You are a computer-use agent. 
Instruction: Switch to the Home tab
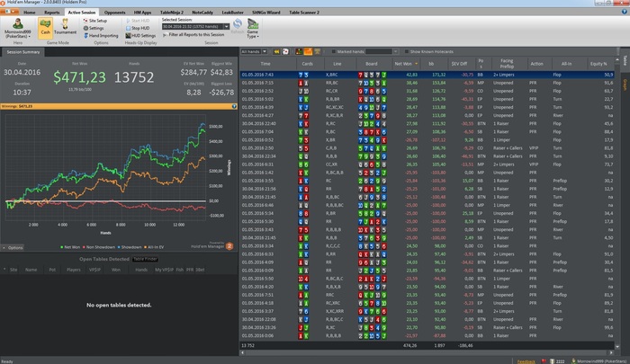[x=30, y=13]
